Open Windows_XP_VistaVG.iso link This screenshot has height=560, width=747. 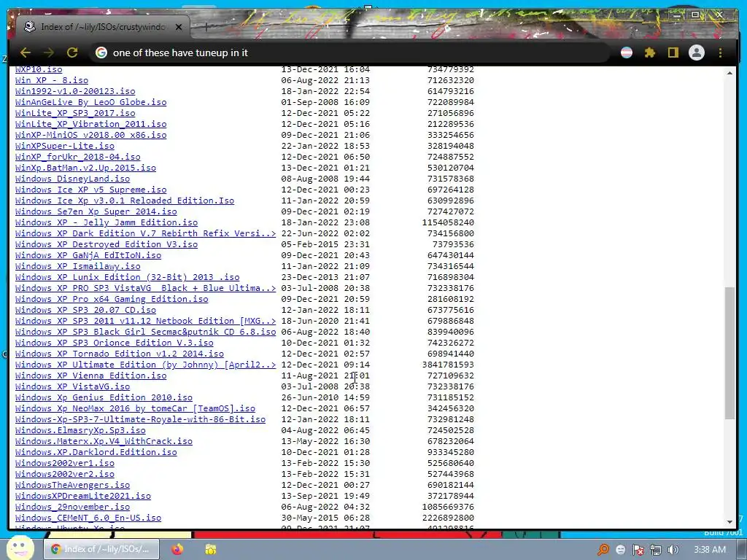(x=72, y=387)
